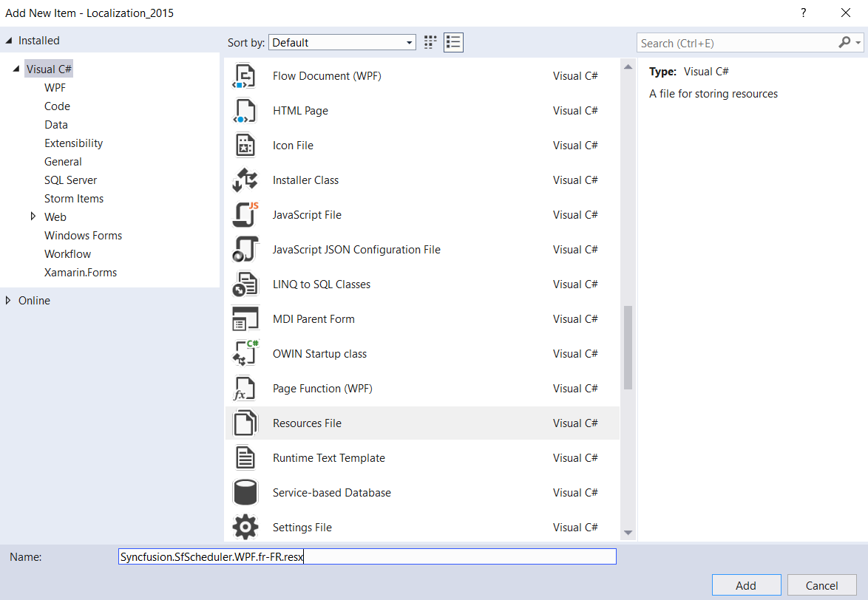Screen dimensions: 868x600
Task: Select the Resources File template icon
Action: 245,423
